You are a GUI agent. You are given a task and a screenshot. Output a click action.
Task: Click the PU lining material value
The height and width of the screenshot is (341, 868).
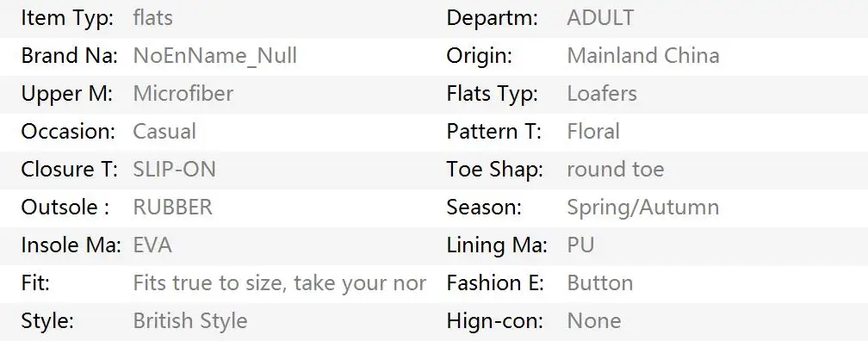[580, 245]
